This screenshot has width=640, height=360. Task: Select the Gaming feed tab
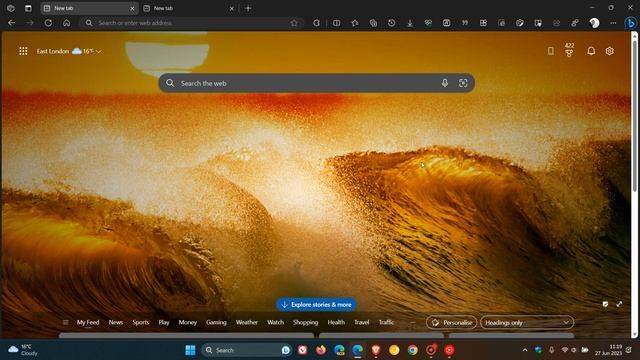coord(216,322)
